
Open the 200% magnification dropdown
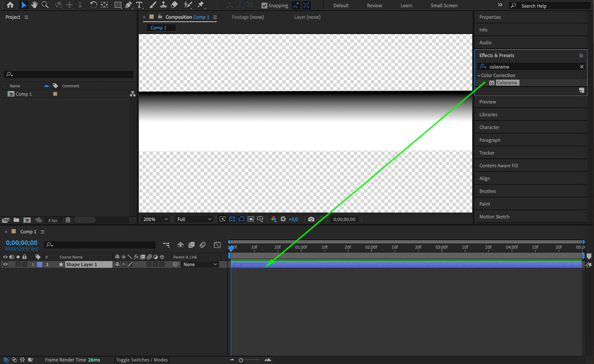155,219
